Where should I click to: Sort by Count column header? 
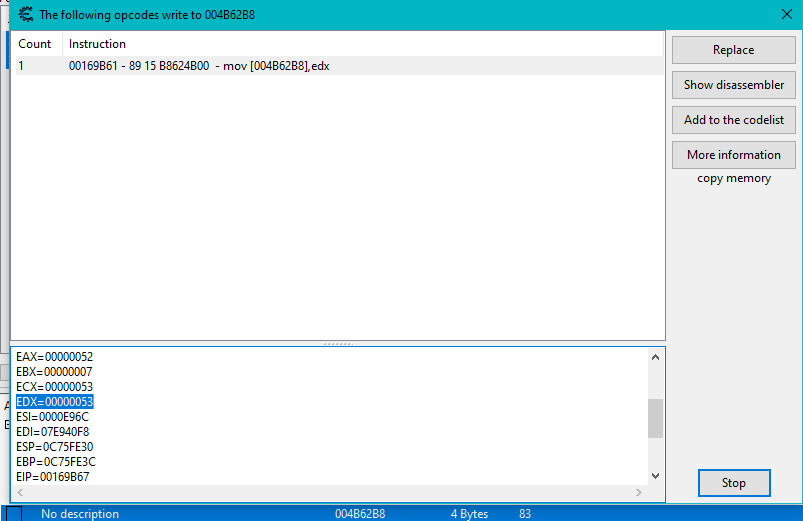tap(37, 44)
